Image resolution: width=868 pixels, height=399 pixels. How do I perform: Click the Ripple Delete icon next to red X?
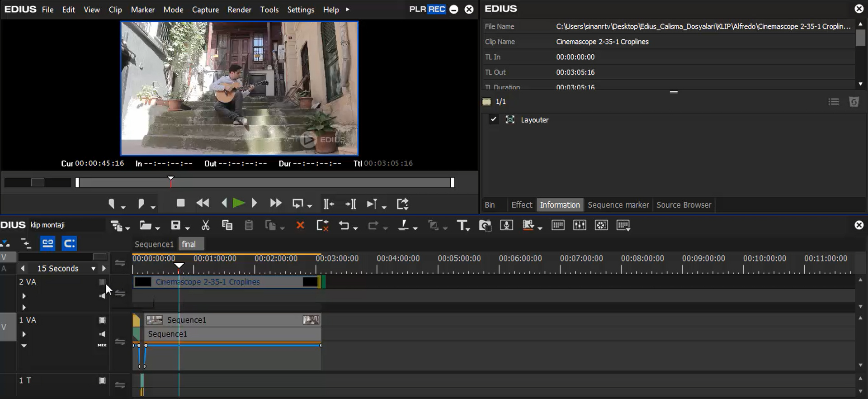pyautogui.click(x=322, y=225)
